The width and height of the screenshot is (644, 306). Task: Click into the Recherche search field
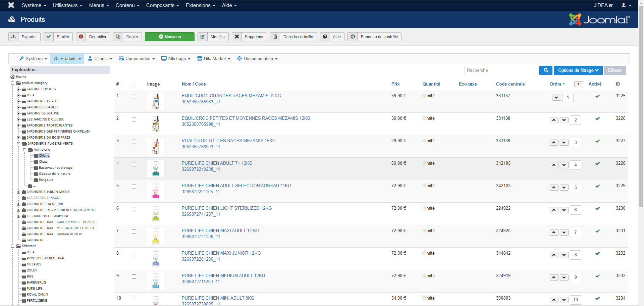pyautogui.click(x=501, y=70)
